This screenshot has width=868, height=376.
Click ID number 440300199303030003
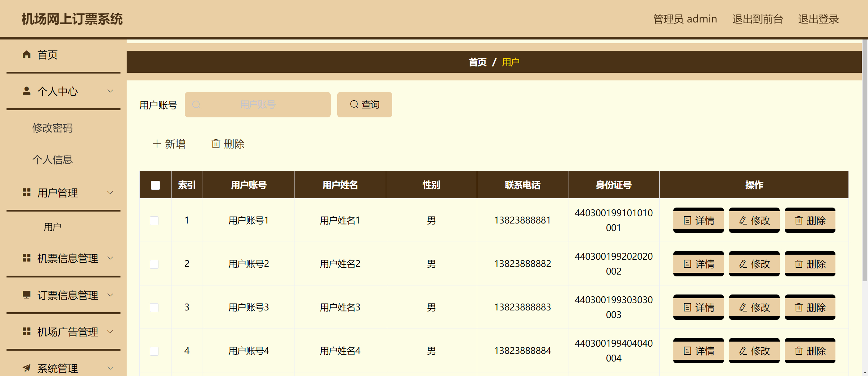pos(614,307)
